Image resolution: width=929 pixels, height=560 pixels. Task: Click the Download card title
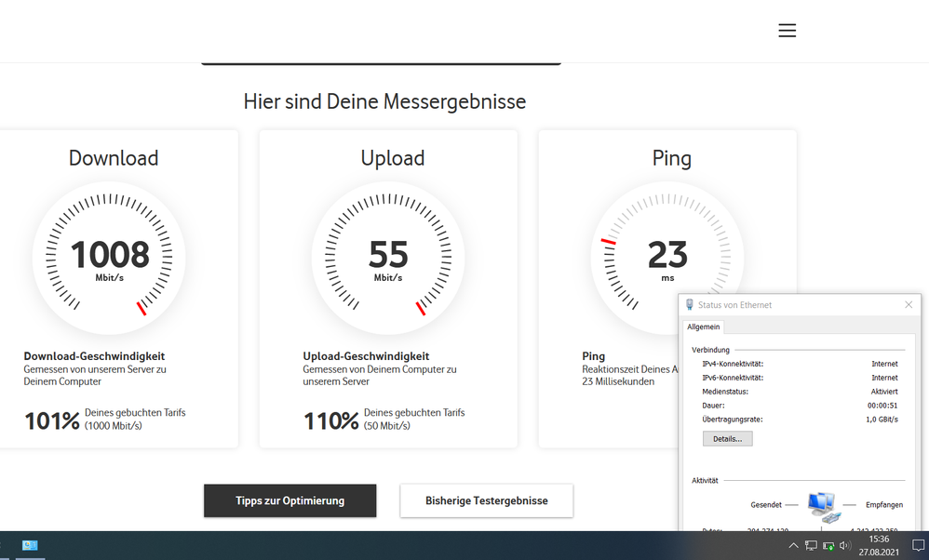click(x=114, y=158)
